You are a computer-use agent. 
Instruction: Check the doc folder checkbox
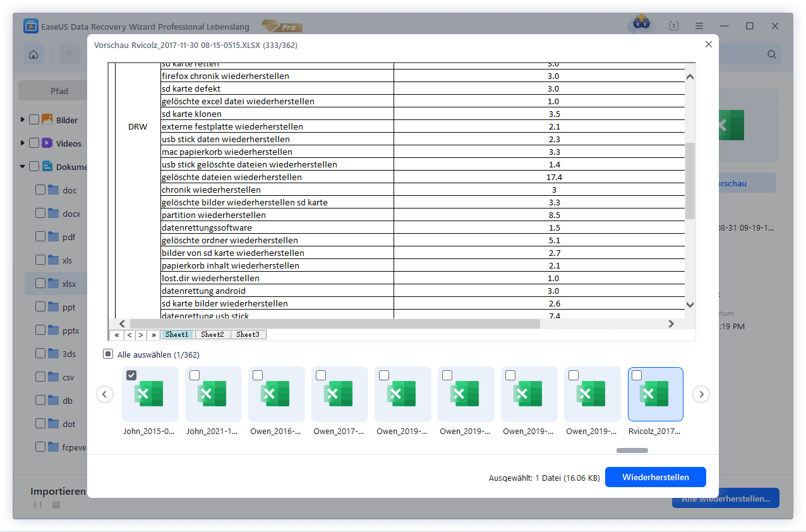pyautogui.click(x=40, y=190)
